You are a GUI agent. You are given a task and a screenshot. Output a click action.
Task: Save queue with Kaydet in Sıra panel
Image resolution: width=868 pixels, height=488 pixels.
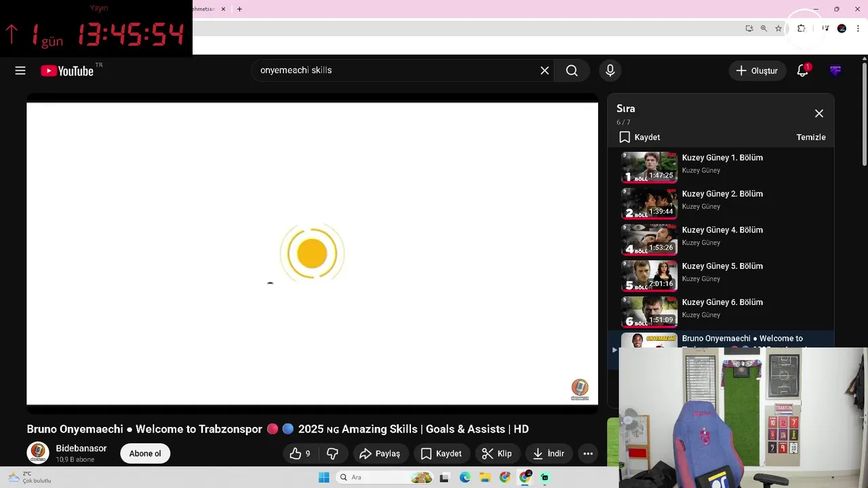(x=639, y=137)
